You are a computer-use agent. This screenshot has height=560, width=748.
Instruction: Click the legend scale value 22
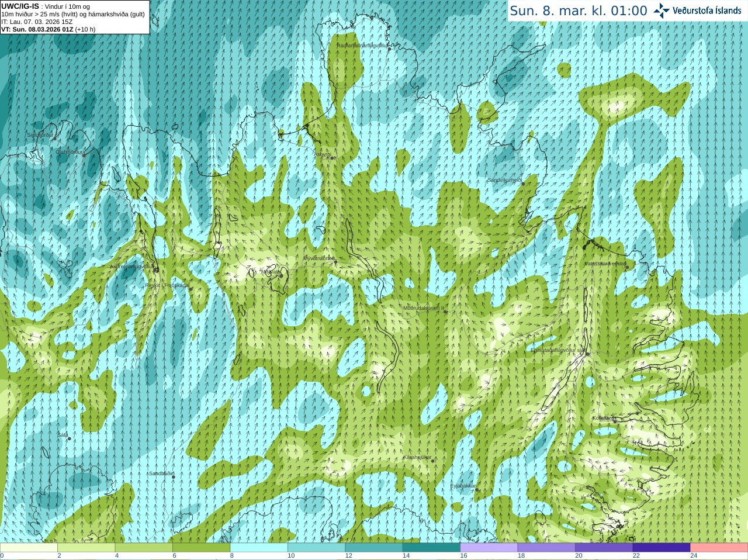(x=636, y=556)
